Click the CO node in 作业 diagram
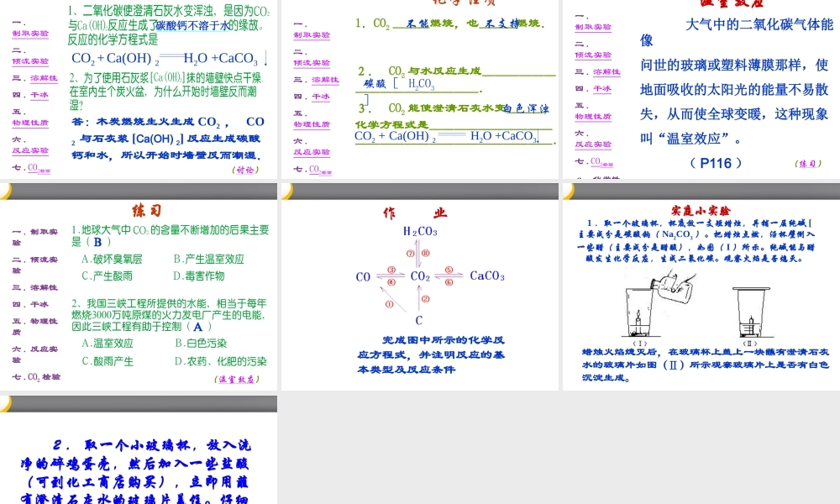Viewport: 840px width, 504px height. click(363, 277)
